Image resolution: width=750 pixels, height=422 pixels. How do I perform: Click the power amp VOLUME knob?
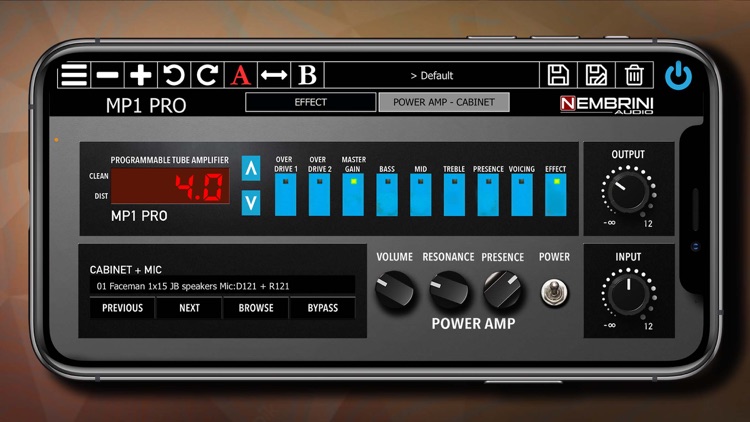395,290
